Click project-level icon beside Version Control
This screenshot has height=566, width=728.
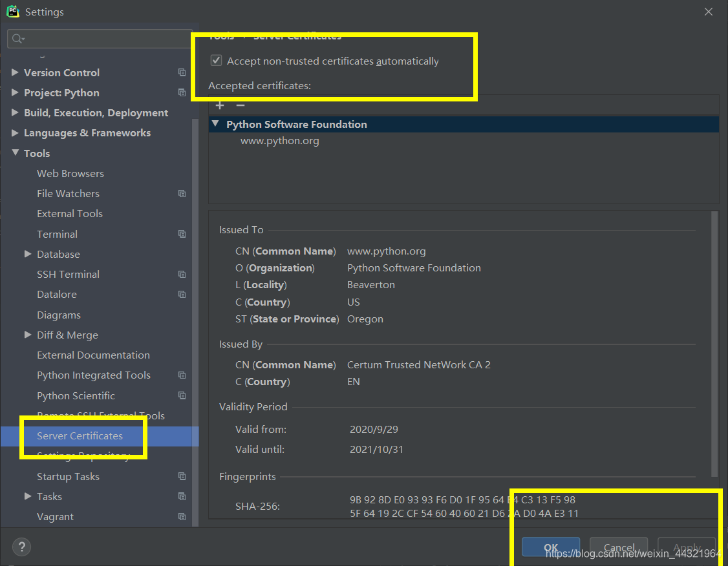pyautogui.click(x=182, y=72)
